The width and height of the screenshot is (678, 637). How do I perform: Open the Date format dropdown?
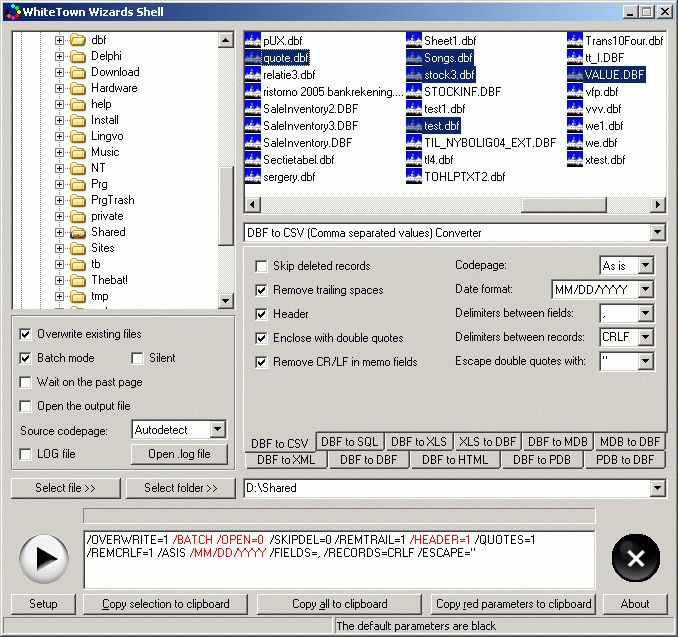click(645, 289)
